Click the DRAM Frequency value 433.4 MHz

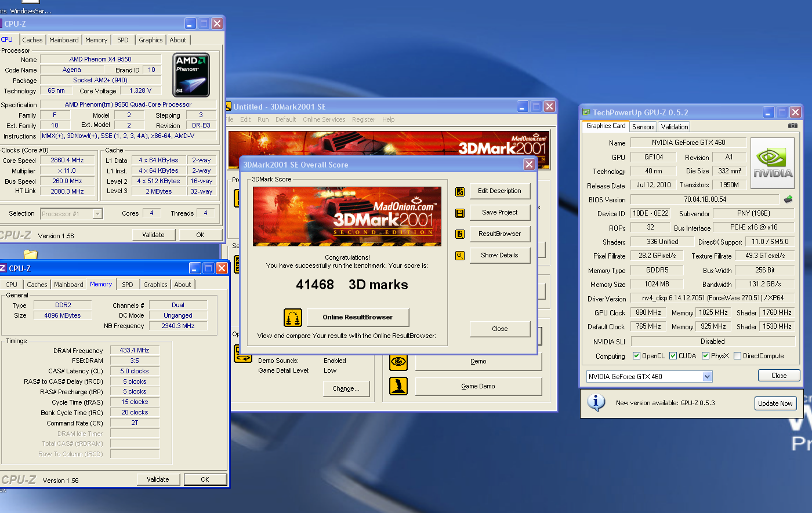(x=135, y=351)
